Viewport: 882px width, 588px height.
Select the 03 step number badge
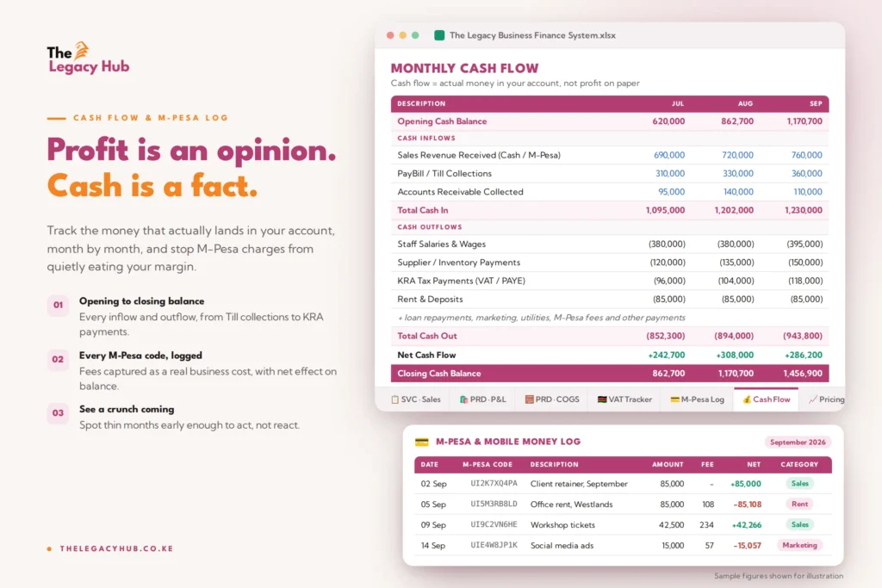pyautogui.click(x=58, y=413)
